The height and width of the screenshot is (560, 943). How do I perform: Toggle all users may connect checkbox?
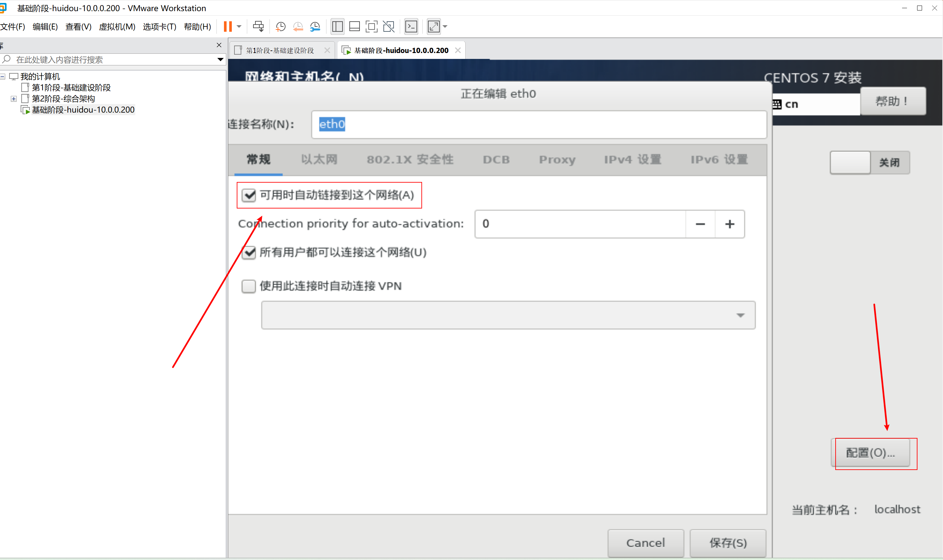tap(249, 252)
